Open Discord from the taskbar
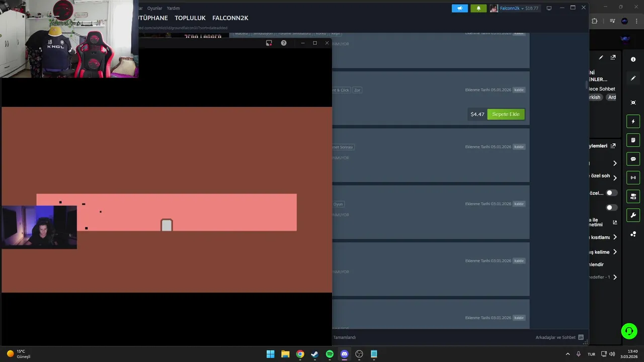 [344, 354]
